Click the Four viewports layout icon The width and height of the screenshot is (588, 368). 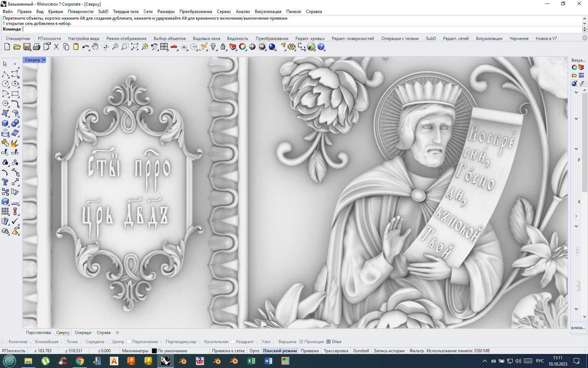164,47
